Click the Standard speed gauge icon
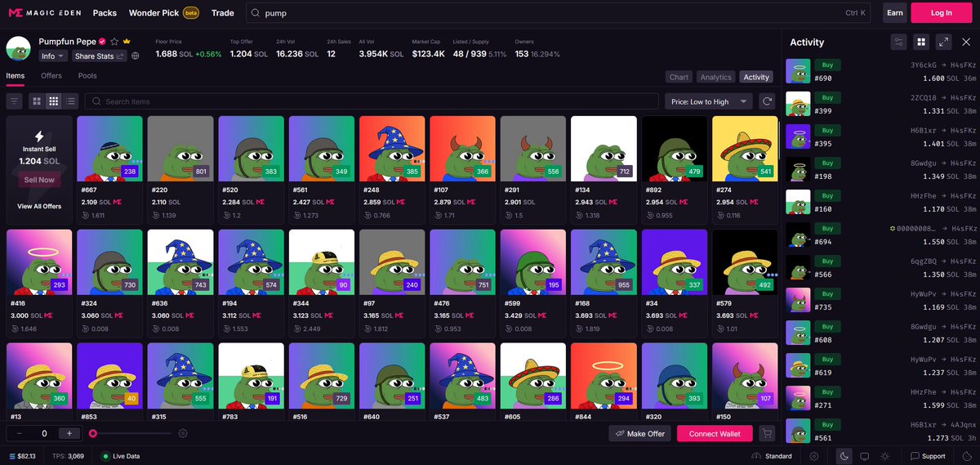980x465 pixels. 756,456
